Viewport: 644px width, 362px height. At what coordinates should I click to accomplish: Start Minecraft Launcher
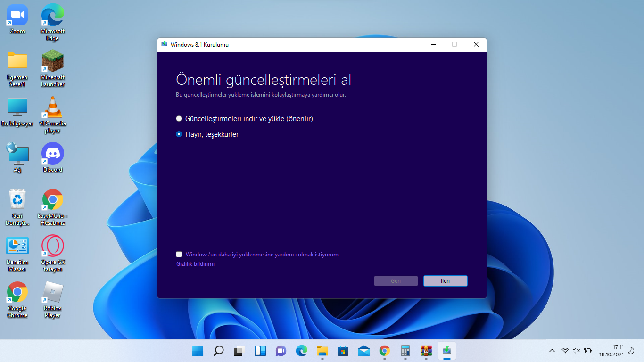(x=52, y=61)
